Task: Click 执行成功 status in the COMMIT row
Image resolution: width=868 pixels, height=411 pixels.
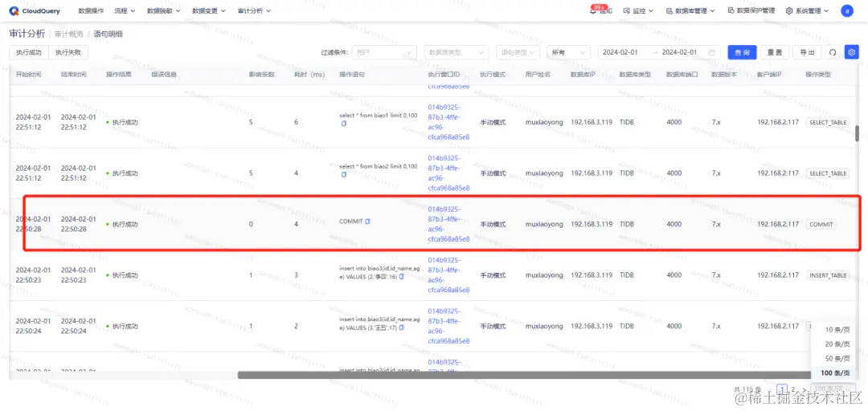Action: [x=125, y=225]
